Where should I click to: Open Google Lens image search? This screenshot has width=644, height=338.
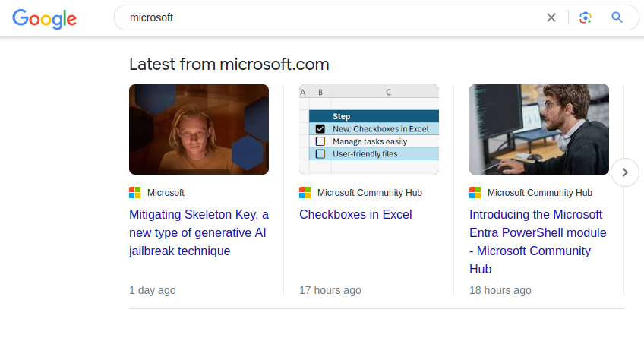585,17
